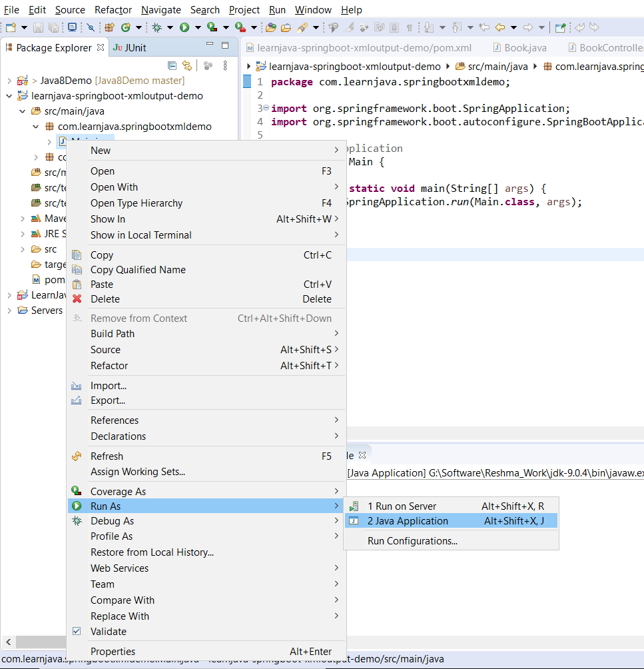The height and width of the screenshot is (669, 644).
Task: Click the Debug bug icon in toolbar
Action: 157,27
